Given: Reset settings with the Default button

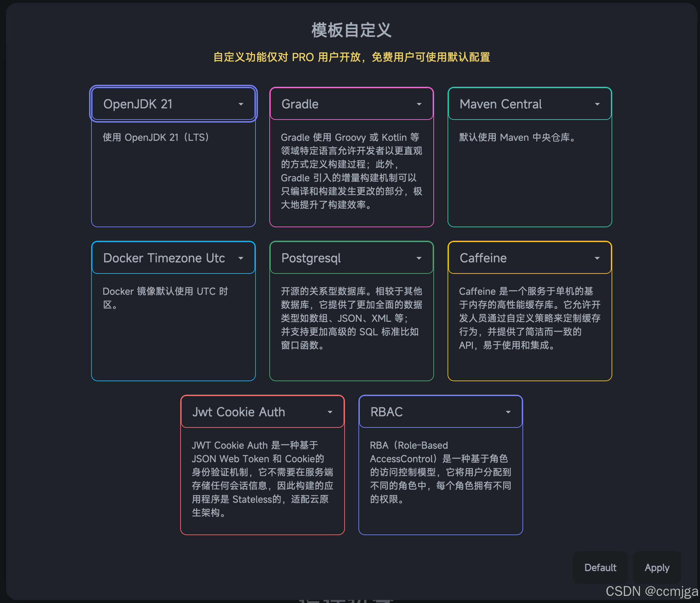Looking at the screenshot, I should click(600, 568).
